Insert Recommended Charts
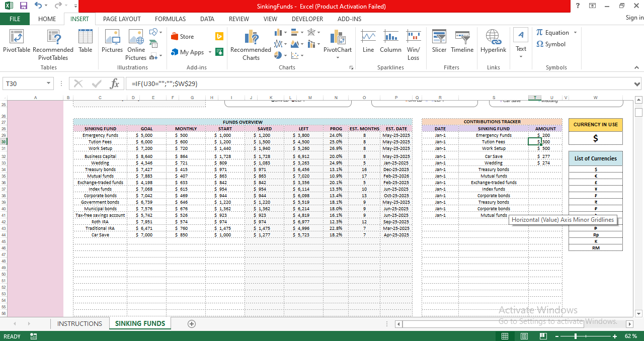The image size is (644, 341). [x=251, y=44]
